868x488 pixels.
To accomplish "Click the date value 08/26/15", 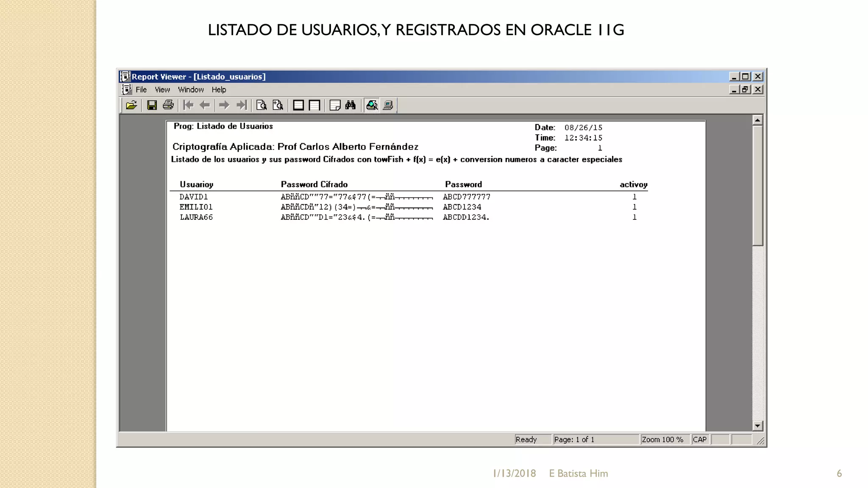I will click(x=583, y=128).
